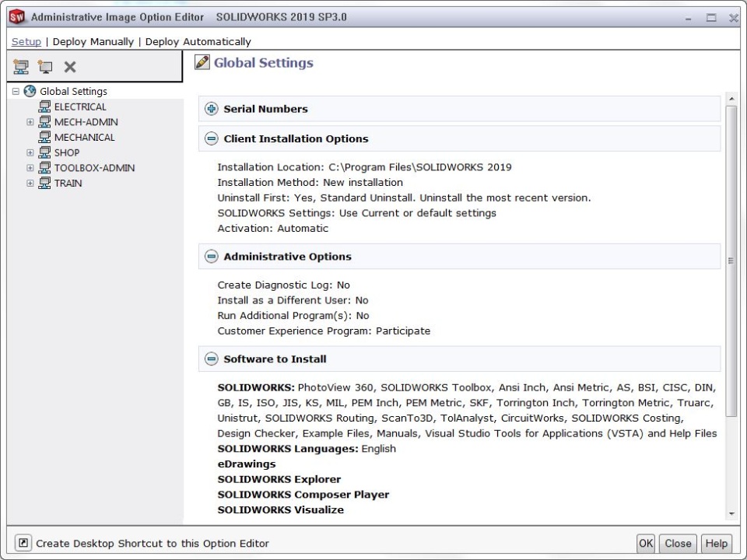This screenshot has height=560, width=747.
Task: Collapse the Client Installation Options section
Action: pyautogui.click(x=211, y=138)
